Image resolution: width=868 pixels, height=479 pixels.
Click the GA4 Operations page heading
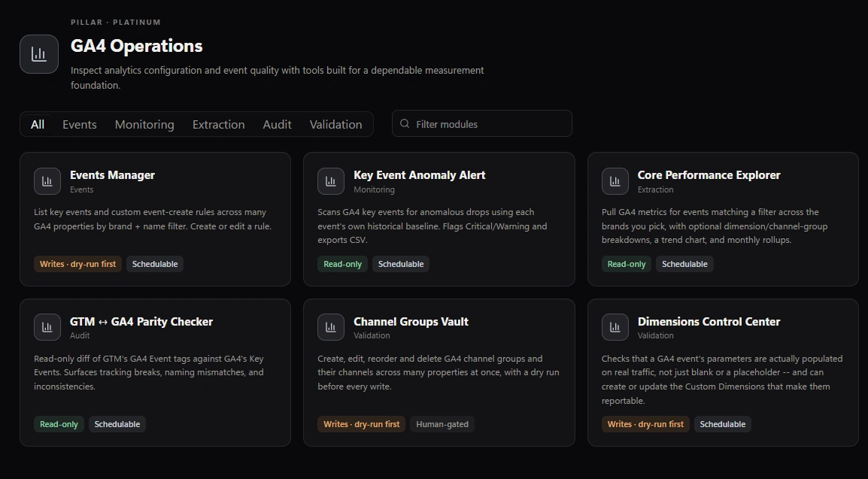point(137,46)
